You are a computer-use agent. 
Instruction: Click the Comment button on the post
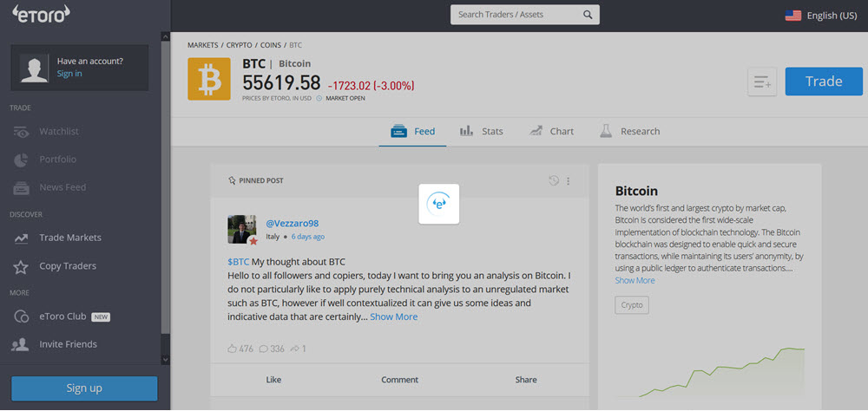click(399, 380)
